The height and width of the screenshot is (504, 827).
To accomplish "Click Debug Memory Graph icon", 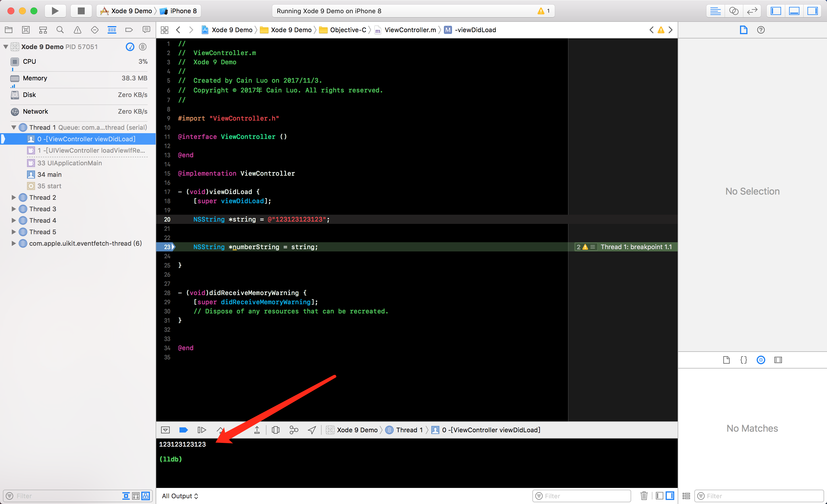I will [294, 430].
